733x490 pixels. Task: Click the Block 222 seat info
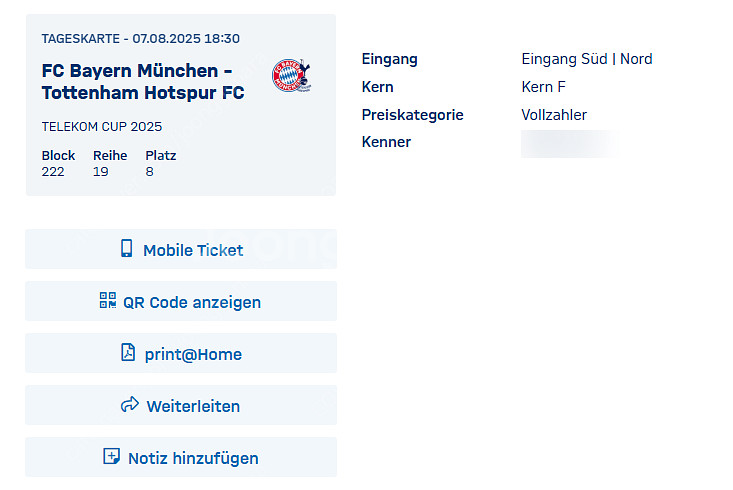coord(58,163)
